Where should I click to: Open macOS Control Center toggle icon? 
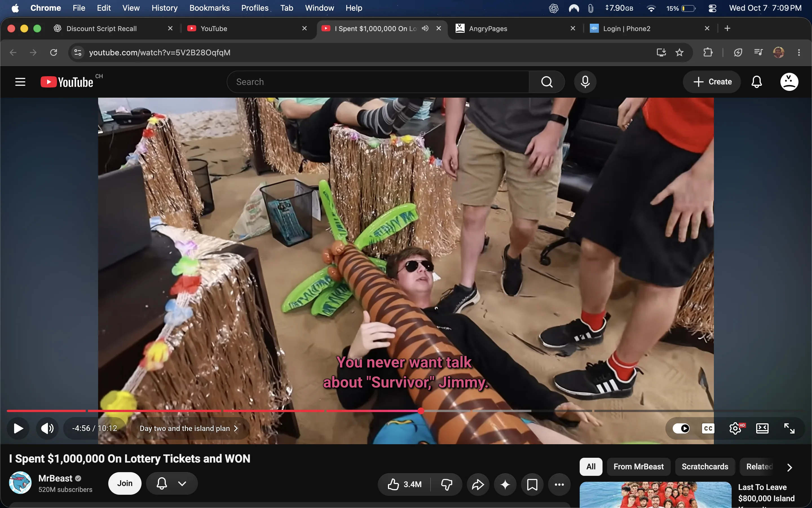pos(712,8)
